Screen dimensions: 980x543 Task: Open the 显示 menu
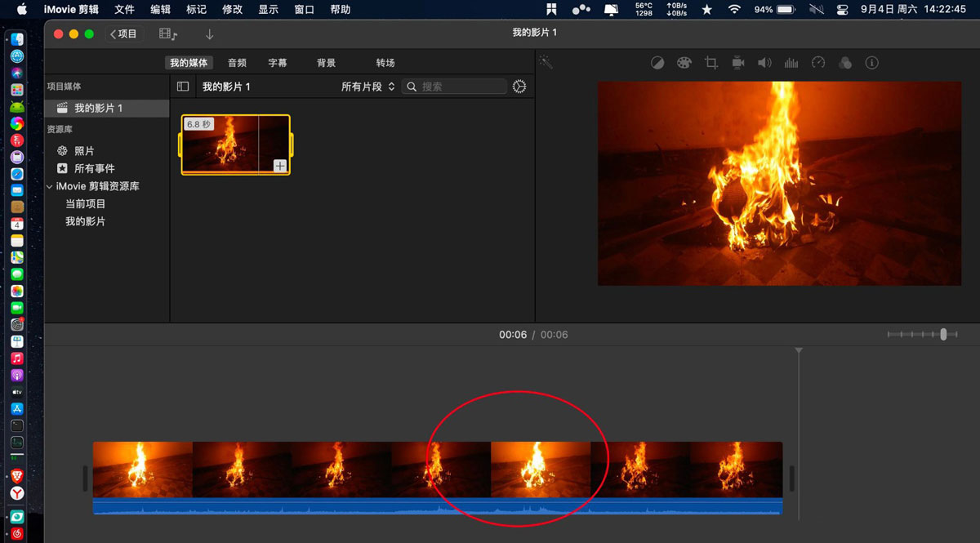(268, 10)
